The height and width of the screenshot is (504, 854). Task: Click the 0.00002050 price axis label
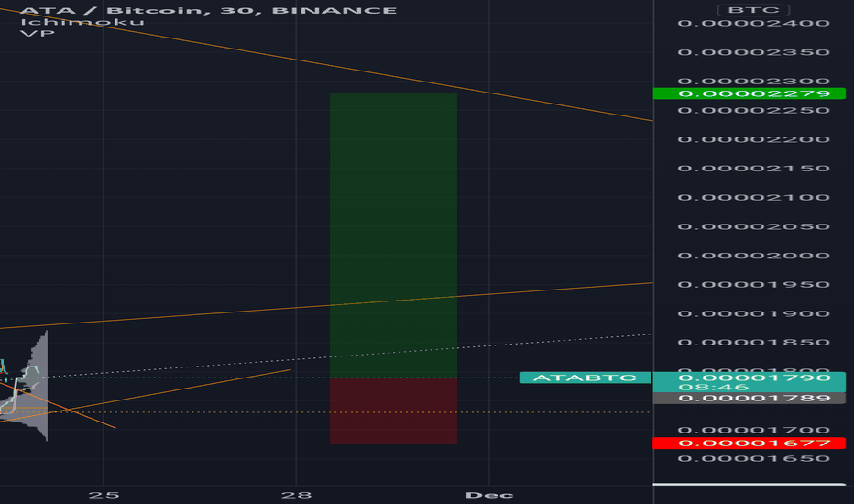click(x=754, y=226)
